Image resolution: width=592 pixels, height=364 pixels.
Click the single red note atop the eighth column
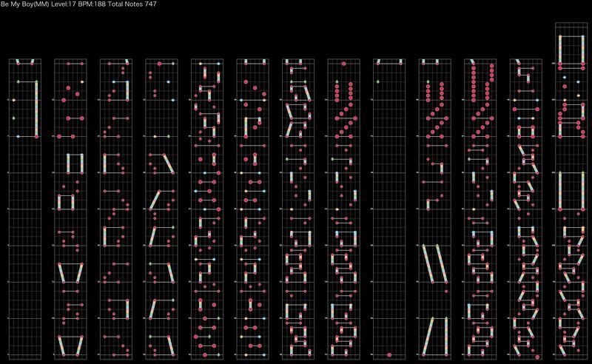point(343,64)
